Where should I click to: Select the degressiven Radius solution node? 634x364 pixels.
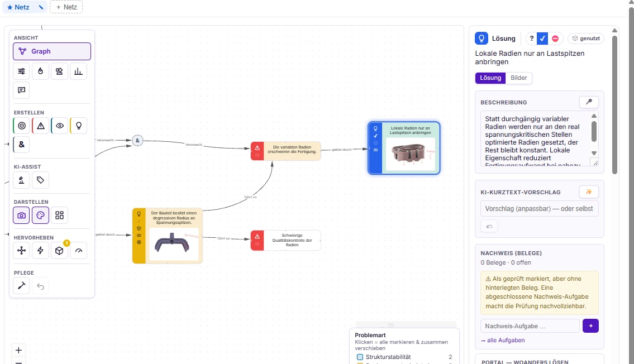(168, 236)
